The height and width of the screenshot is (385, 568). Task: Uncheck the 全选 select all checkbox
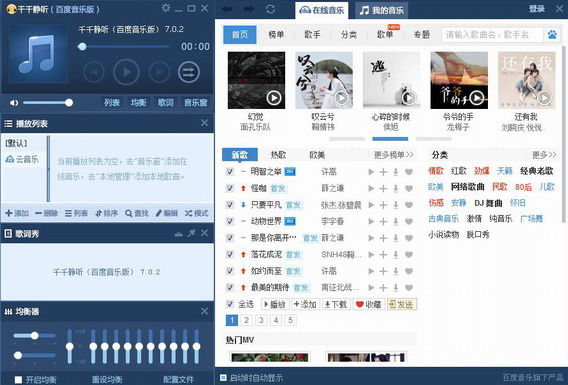click(x=230, y=304)
